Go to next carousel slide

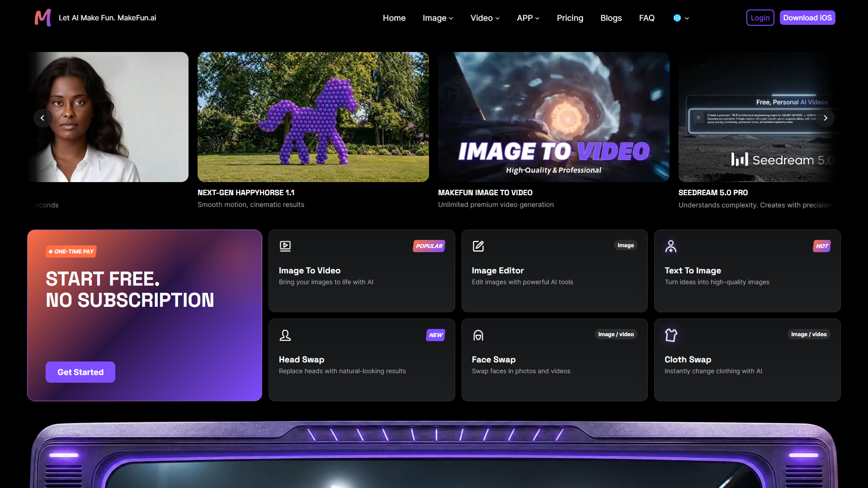point(826,118)
